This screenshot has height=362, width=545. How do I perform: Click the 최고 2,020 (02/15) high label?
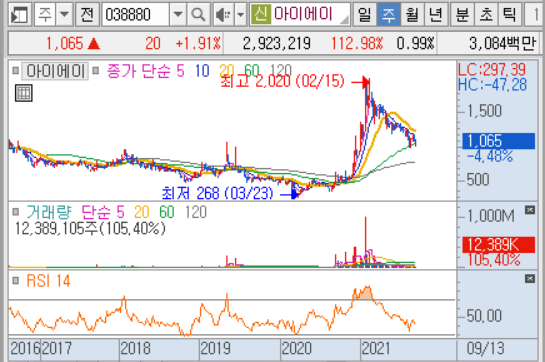point(282,82)
